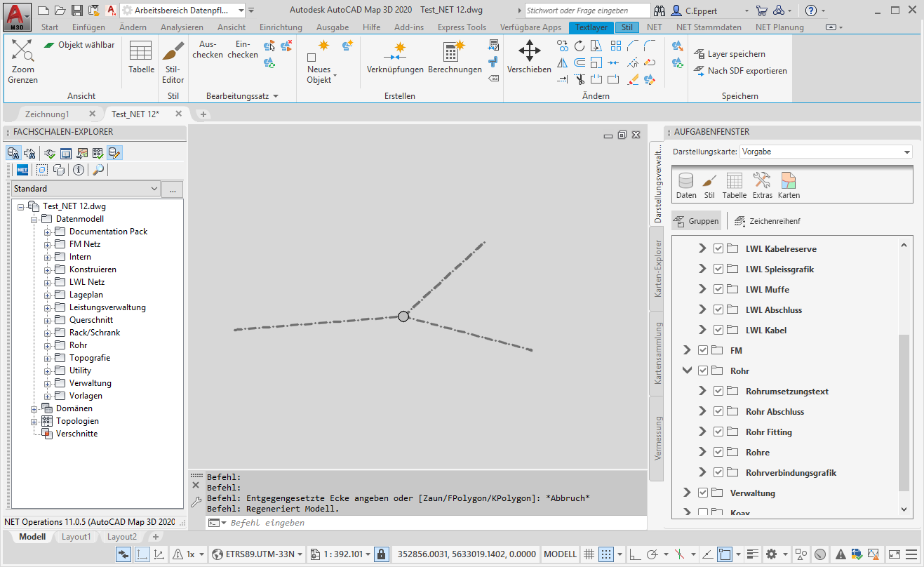Select the array tool in Ändern panel
This screenshot has width=924, height=567.
(616, 46)
